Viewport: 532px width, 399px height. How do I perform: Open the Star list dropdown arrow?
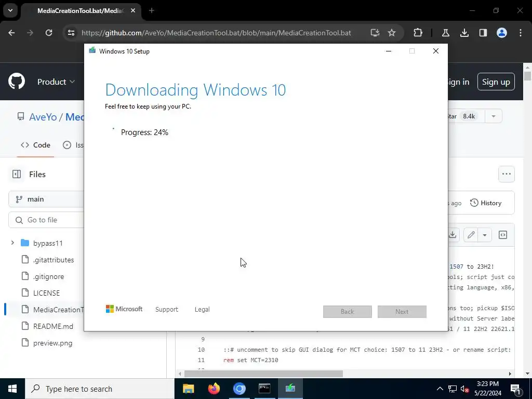click(x=494, y=116)
